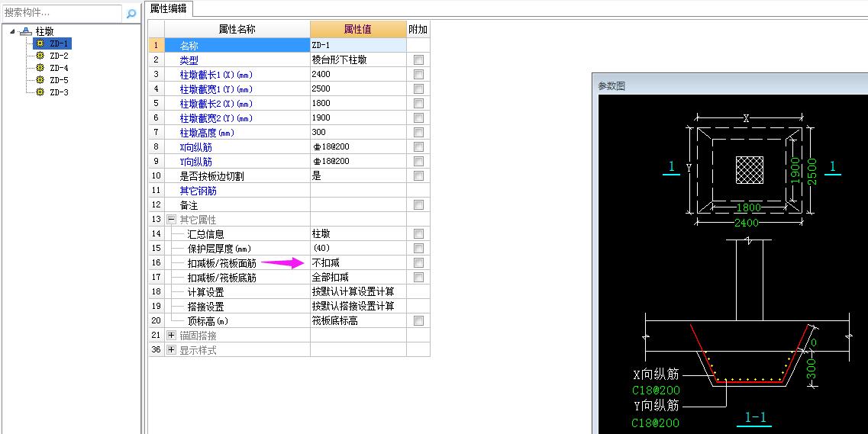Select the 柱墩高度 value 300
Image resolution: width=868 pixels, height=434 pixels.
point(358,132)
